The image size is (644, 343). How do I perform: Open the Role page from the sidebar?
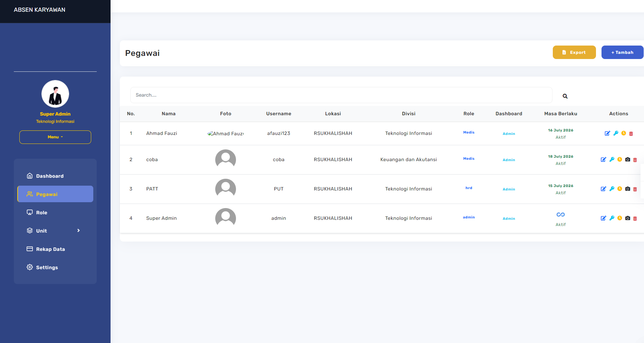[41, 213]
